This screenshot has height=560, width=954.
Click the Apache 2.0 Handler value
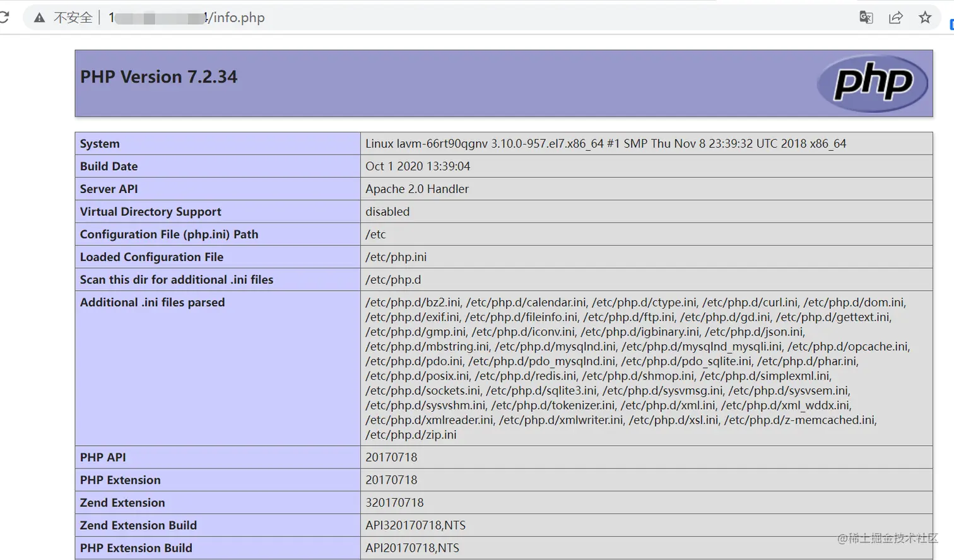click(417, 189)
